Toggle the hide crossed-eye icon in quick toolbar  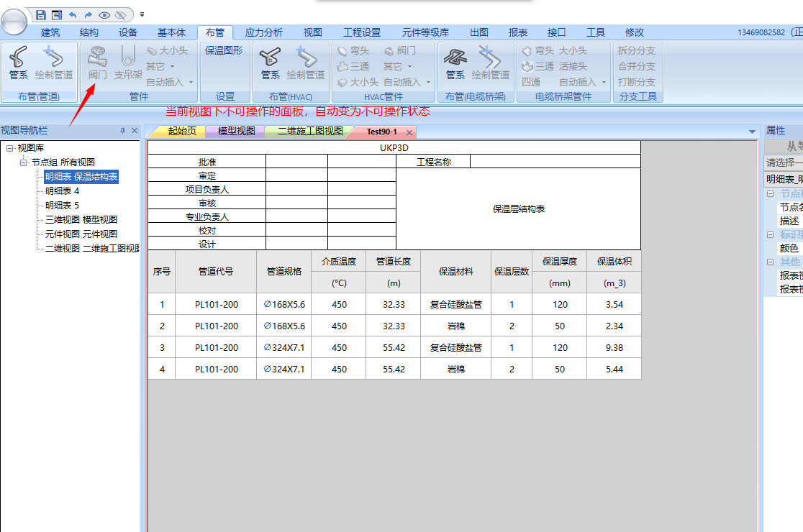point(120,14)
